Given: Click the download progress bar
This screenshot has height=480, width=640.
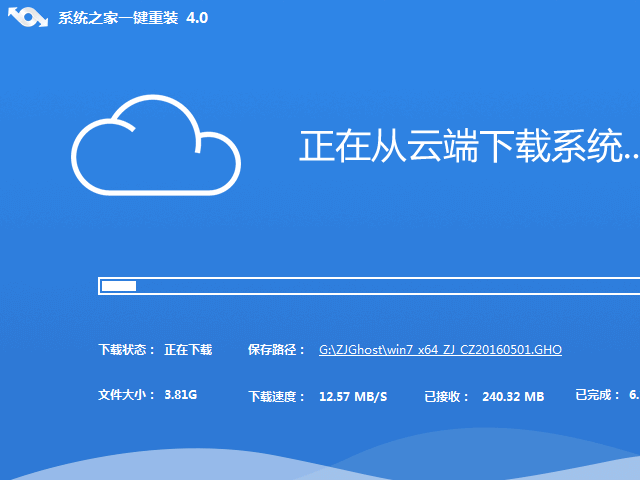Looking at the screenshot, I should (x=369, y=286).
